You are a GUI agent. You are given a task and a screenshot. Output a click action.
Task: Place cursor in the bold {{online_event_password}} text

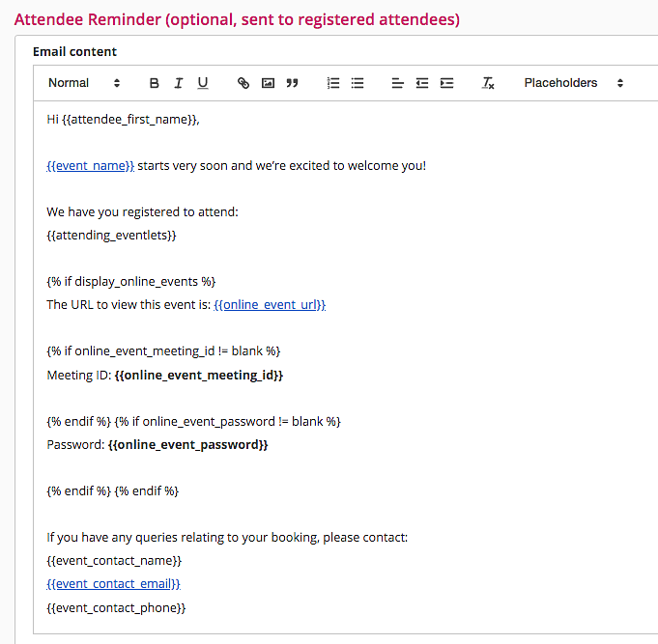coord(187,445)
